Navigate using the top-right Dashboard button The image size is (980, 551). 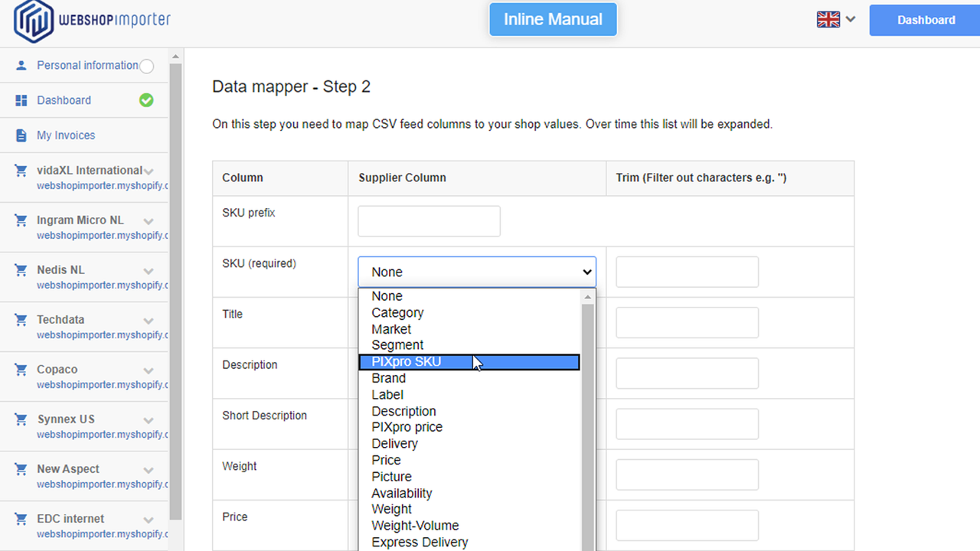click(x=926, y=20)
